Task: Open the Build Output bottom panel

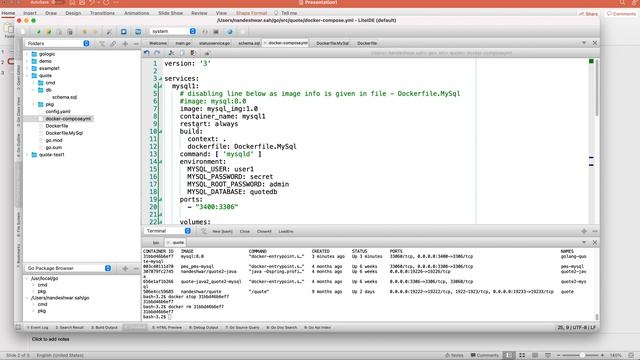Action: (104, 327)
